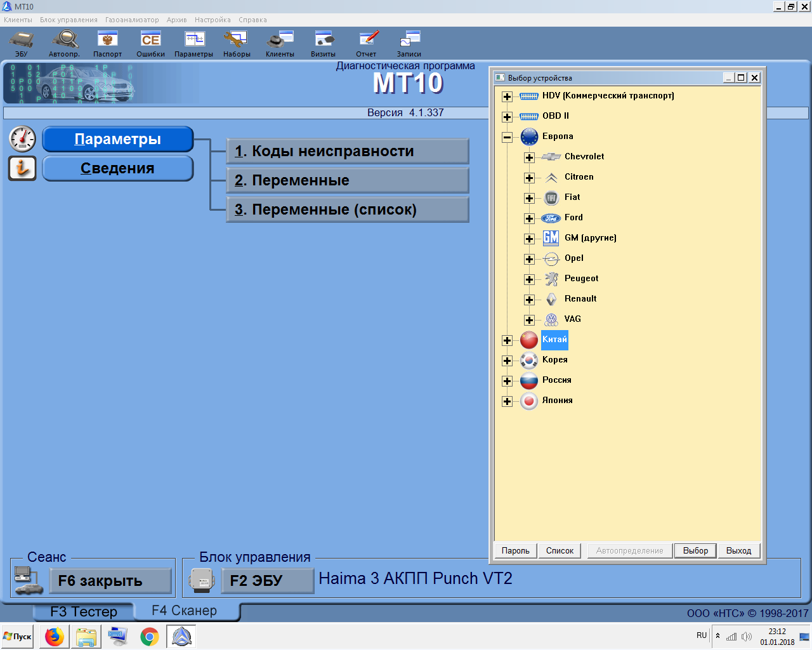
Task: Open the ЭБУ toolbar icon
Action: pos(22,43)
